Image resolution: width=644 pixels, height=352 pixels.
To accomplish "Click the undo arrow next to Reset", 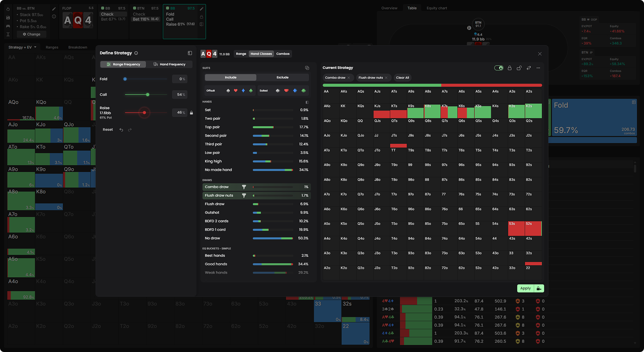I will [x=121, y=130].
